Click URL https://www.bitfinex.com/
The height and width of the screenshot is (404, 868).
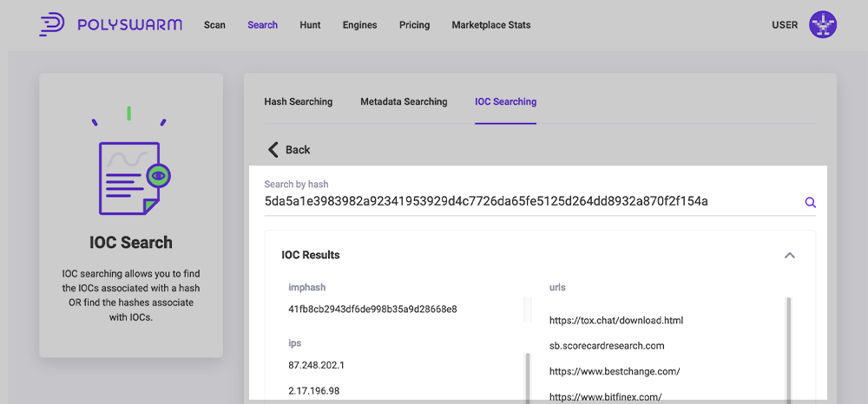coord(606,395)
